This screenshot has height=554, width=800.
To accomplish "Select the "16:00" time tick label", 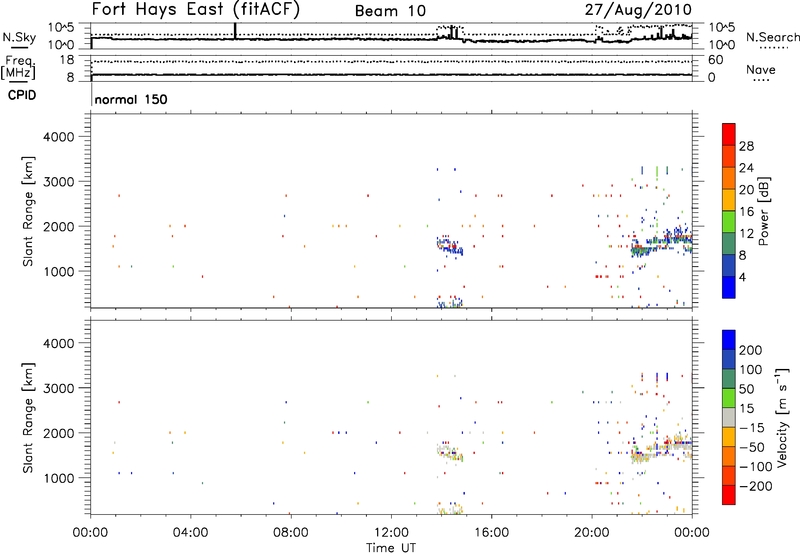I will (x=491, y=533).
